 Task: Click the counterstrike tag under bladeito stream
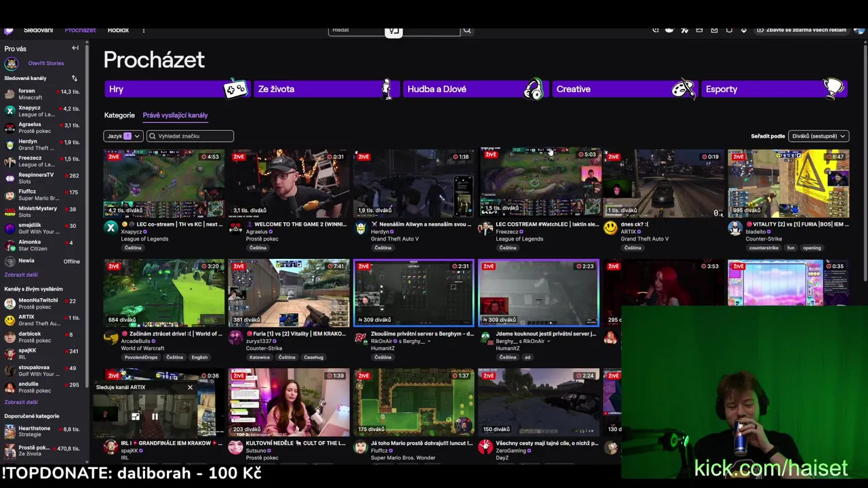tap(764, 248)
